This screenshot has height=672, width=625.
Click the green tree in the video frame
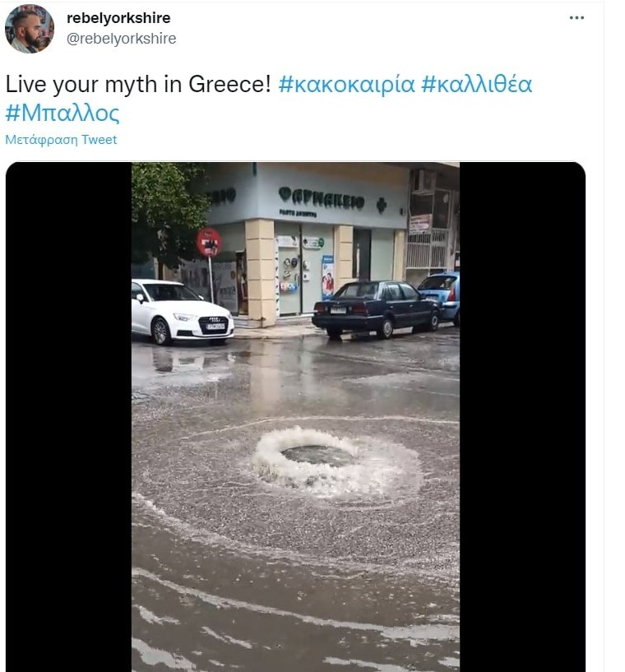[x=168, y=212]
